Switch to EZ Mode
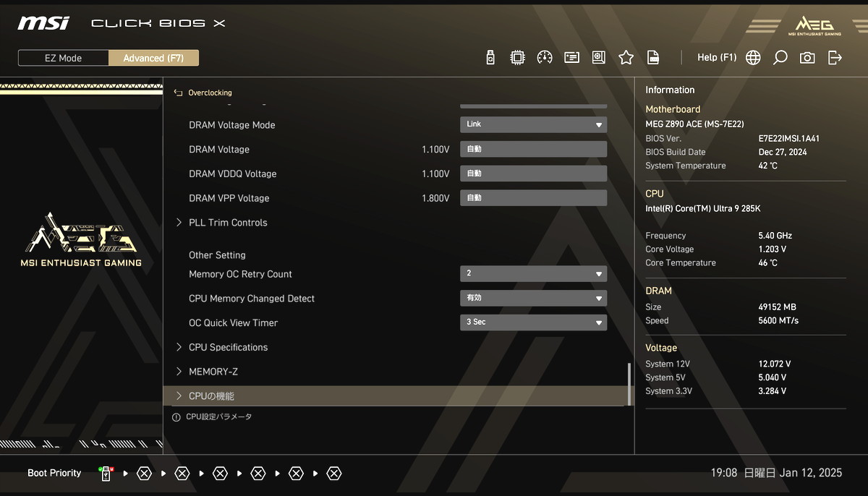The image size is (868, 496). tap(63, 58)
